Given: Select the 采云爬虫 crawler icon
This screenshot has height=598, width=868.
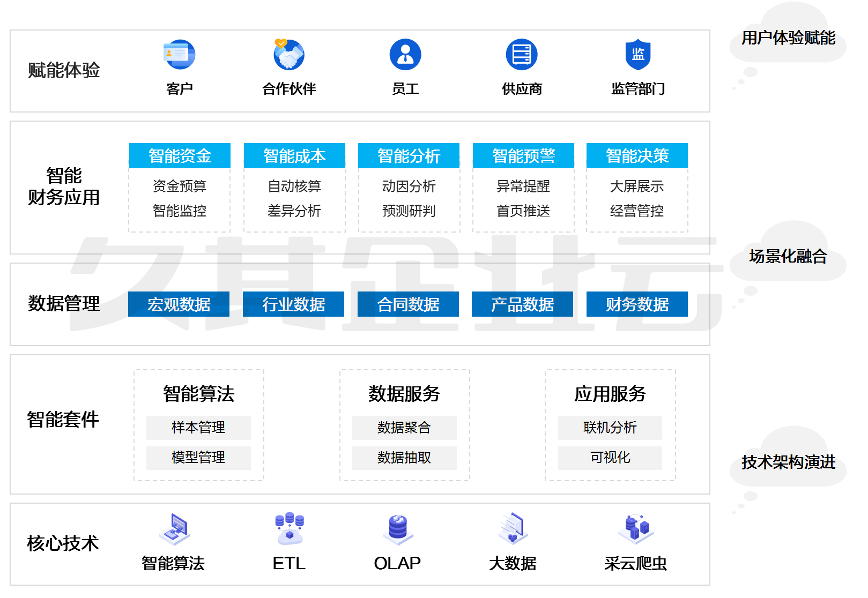Looking at the screenshot, I should pos(636,529).
